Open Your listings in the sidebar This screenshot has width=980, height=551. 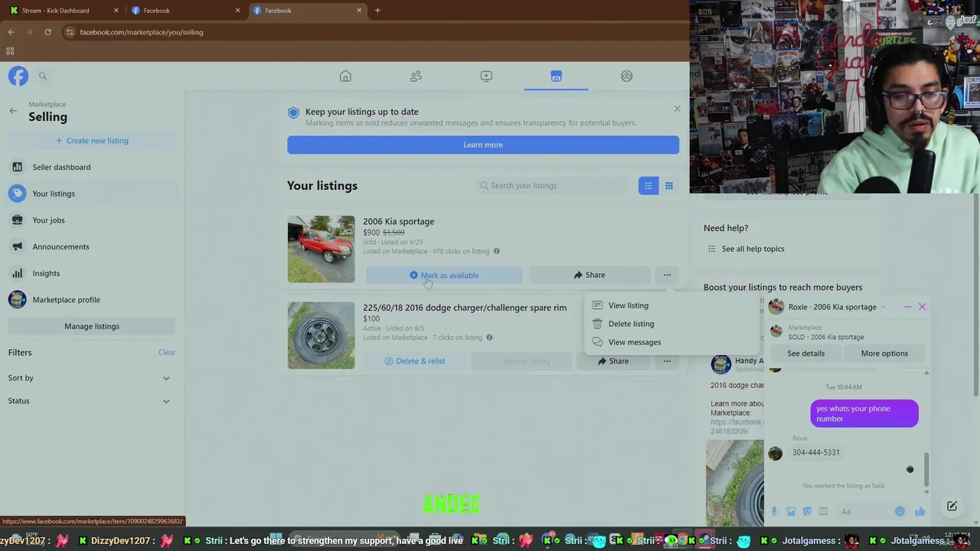point(92,194)
